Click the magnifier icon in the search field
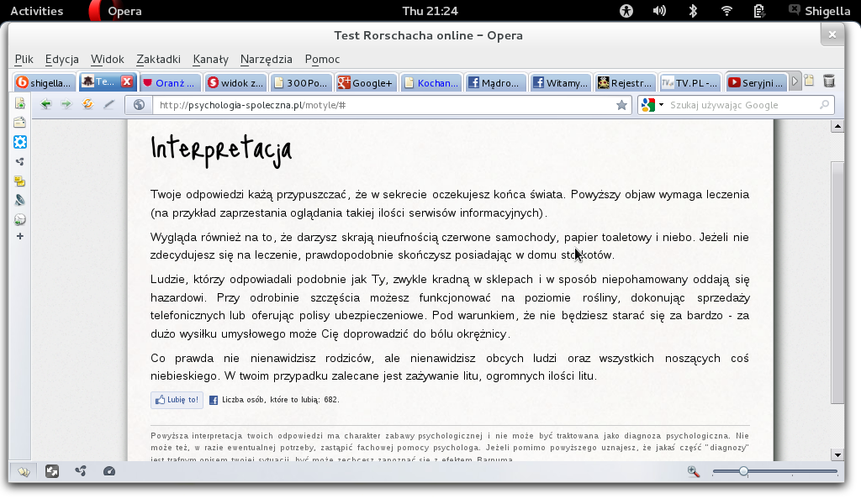 click(x=824, y=105)
